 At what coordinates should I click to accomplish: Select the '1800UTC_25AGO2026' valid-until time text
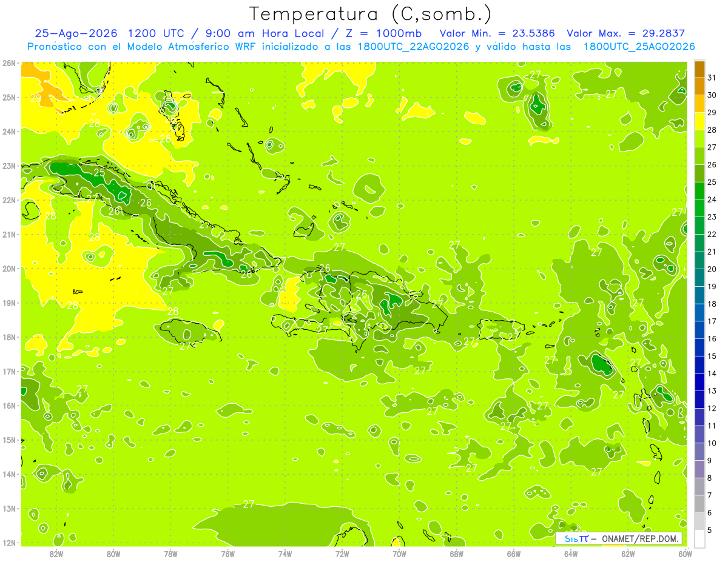point(639,46)
